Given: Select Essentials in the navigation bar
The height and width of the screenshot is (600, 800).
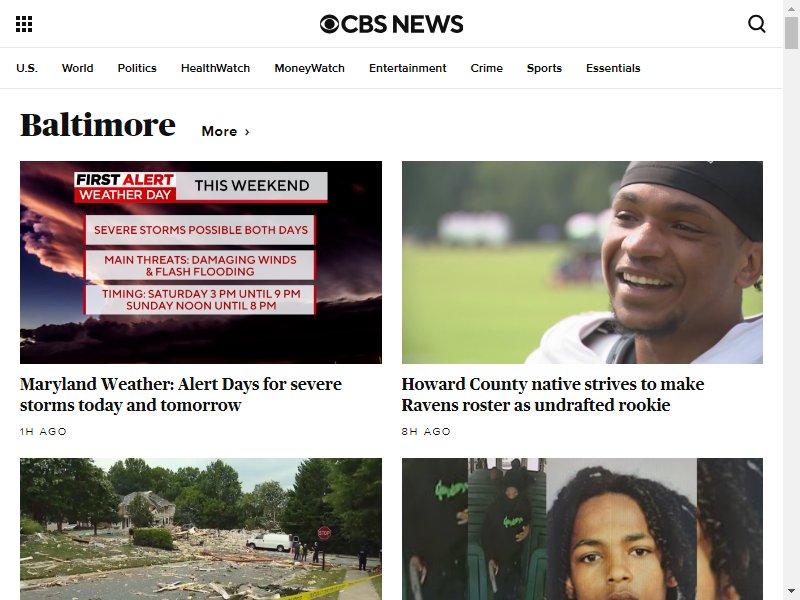Looking at the screenshot, I should click(x=613, y=68).
